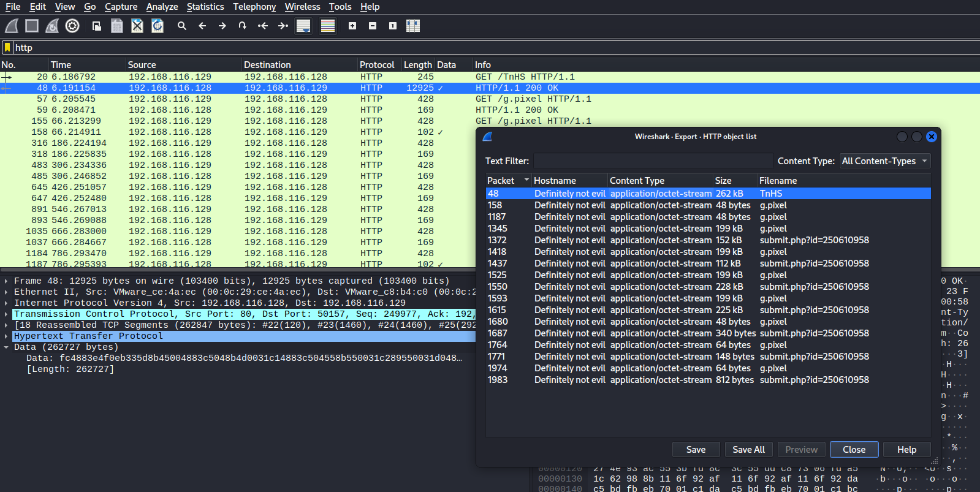The image size is (980, 492).
Task: Open the Content Type dropdown
Action: [884, 161]
